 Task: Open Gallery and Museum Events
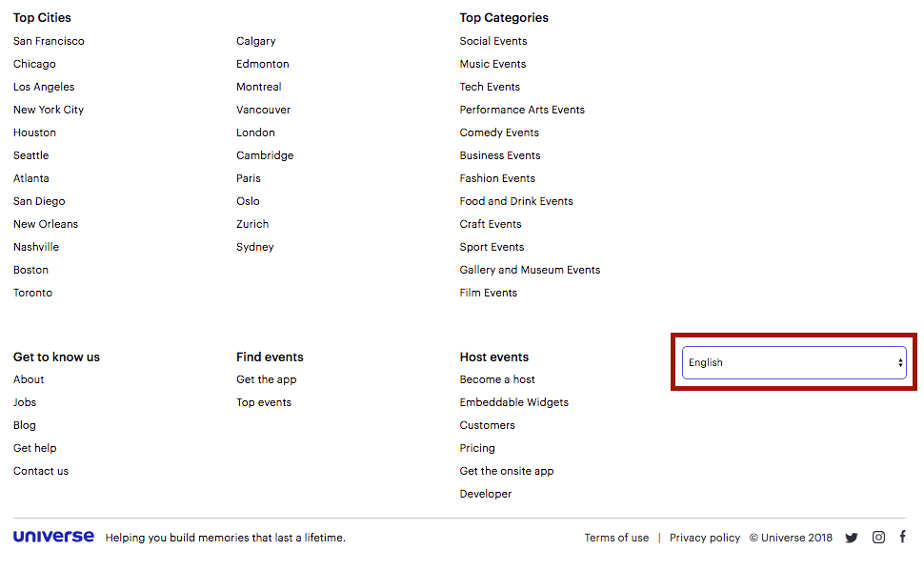530,270
